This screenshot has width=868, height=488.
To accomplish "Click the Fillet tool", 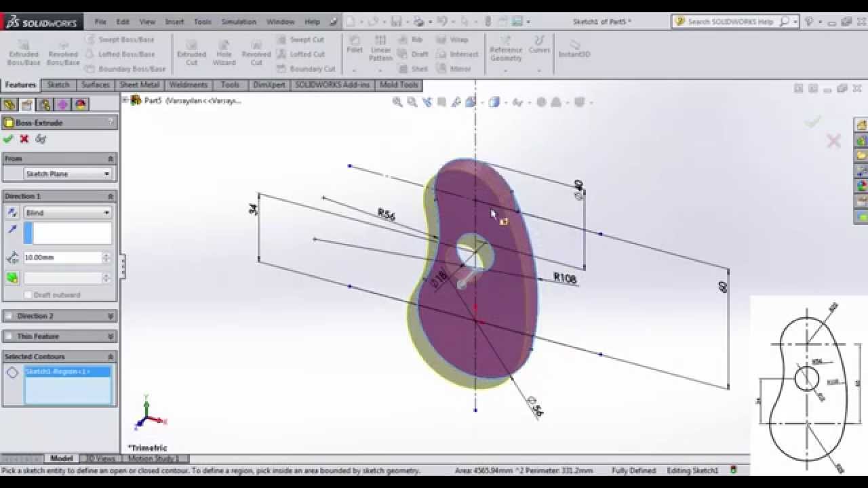I will pyautogui.click(x=355, y=45).
